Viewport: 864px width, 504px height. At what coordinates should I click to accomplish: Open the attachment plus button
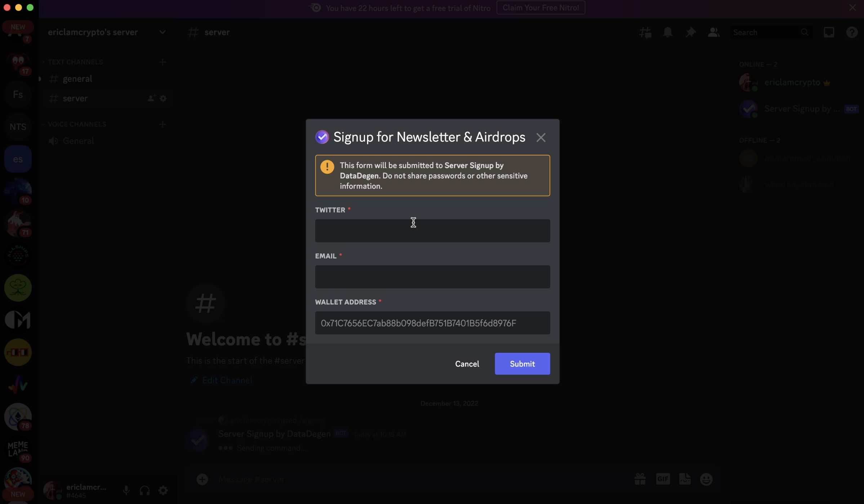click(x=202, y=480)
